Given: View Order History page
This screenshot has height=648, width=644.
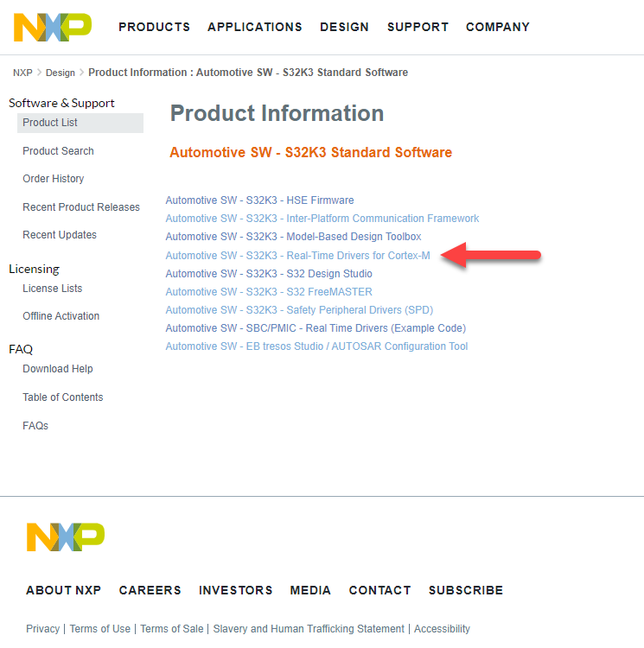Looking at the screenshot, I should click(54, 179).
